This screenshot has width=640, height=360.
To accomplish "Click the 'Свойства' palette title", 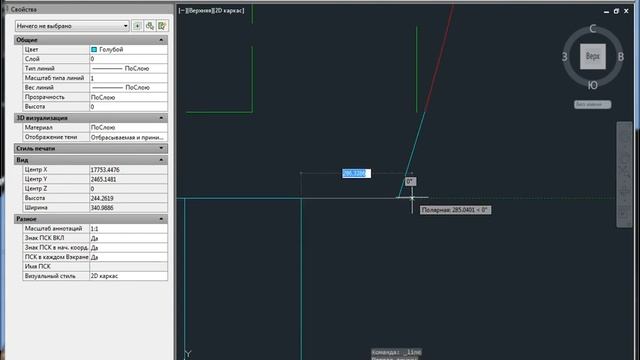I will click(x=24, y=9).
